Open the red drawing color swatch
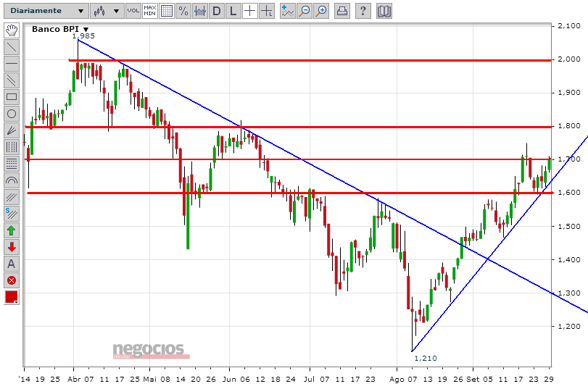Image resolution: width=588 pixels, height=389 pixels. (12, 297)
